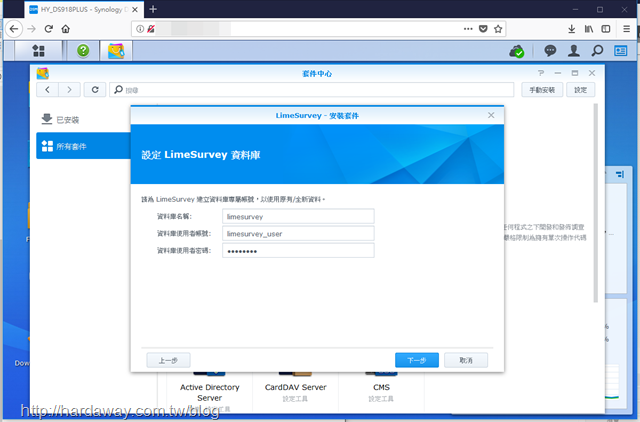
Task: Open the user account options icon
Action: pyautogui.click(x=574, y=51)
